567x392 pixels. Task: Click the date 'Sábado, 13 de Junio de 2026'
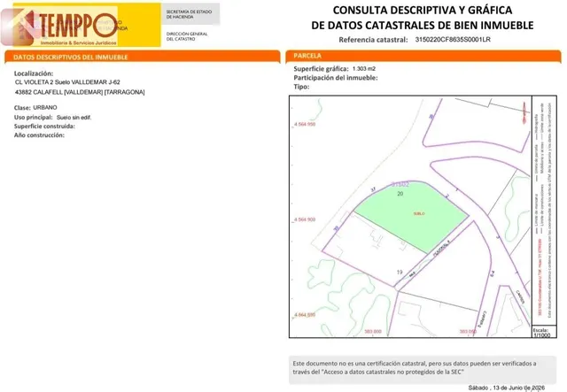(506, 388)
